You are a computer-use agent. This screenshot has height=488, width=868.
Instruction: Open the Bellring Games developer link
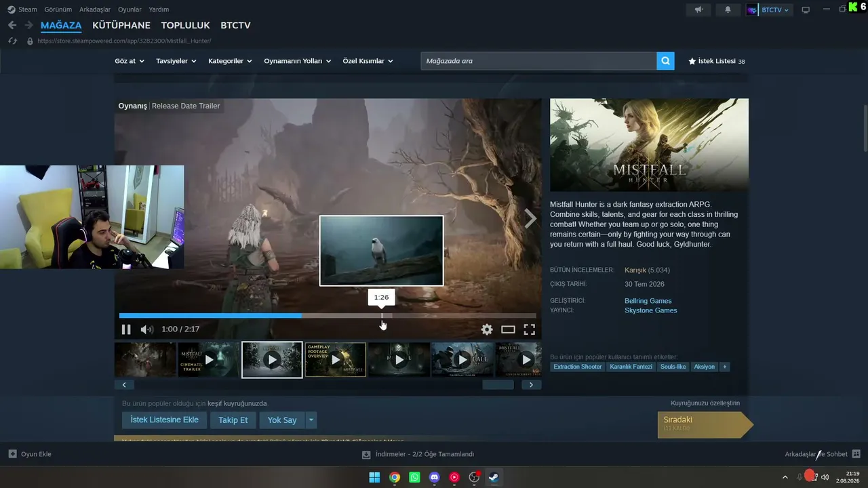648,301
